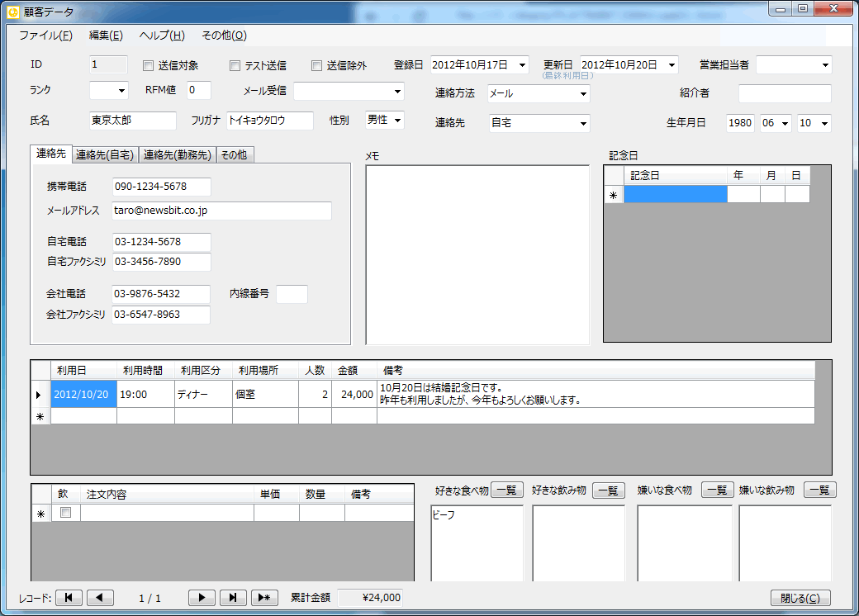Viewport: 859px width, 616px height.
Task: Click the 利用日 column header
Action: coord(83,371)
